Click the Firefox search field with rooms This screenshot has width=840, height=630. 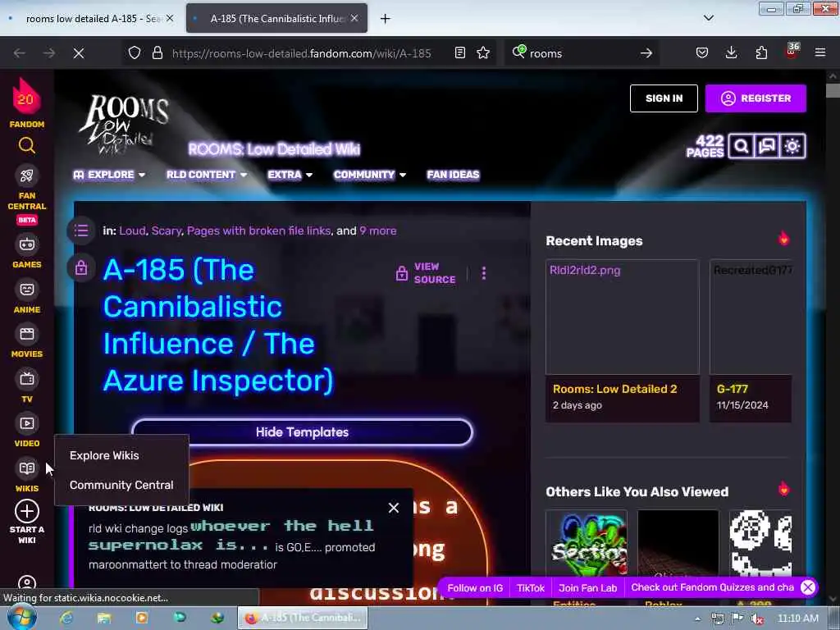tap(582, 53)
